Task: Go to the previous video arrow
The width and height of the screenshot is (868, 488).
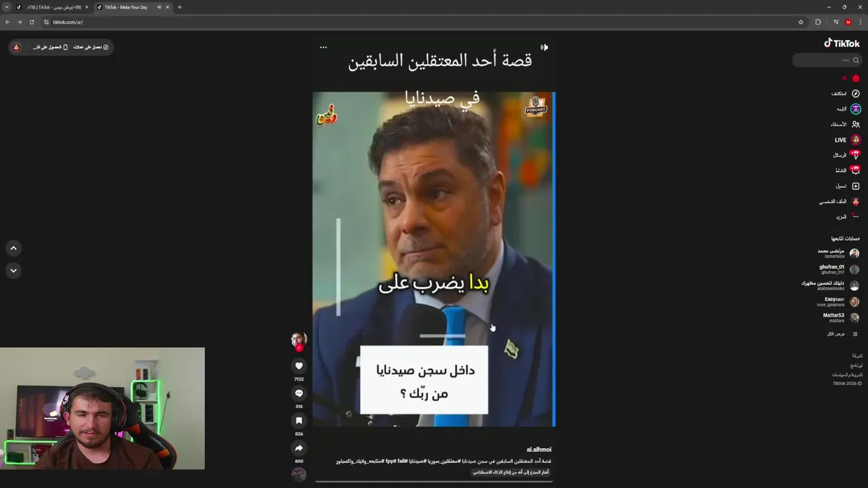Action: point(14,248)
